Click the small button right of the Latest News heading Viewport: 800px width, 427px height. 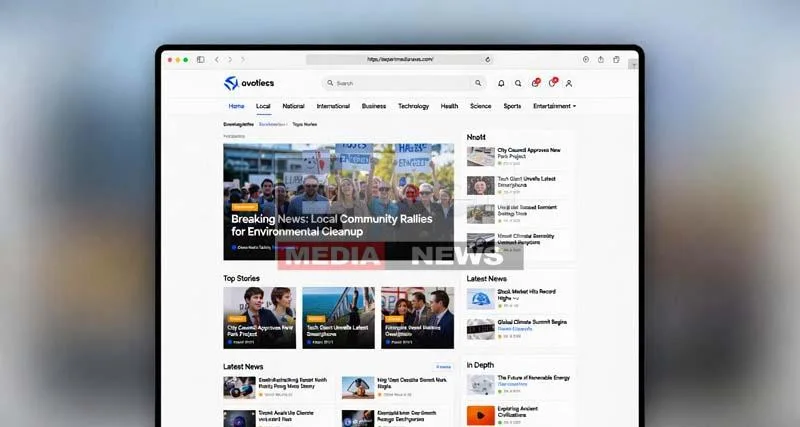[x=443, y=367]
